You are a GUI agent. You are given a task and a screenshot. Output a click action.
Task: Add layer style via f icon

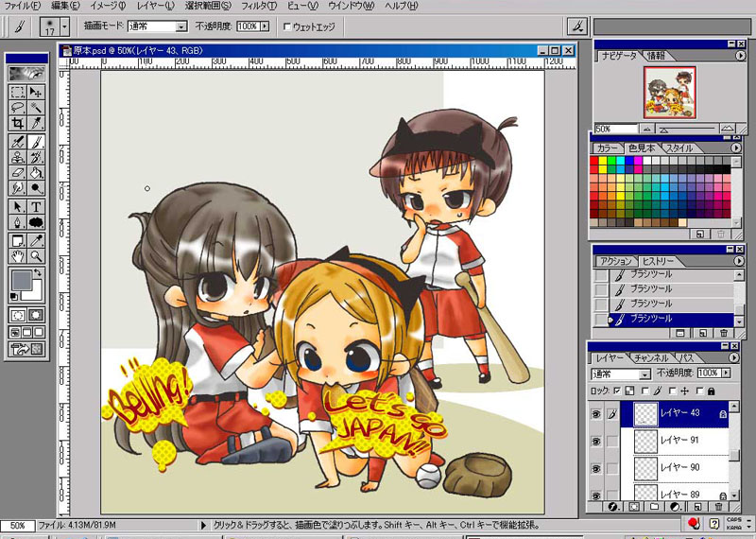(x=613, y=507)
